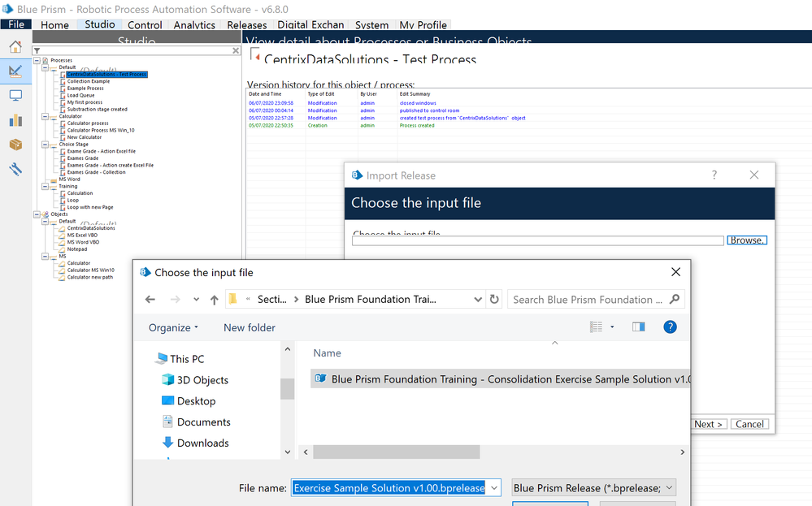Open the Releases package sidebar icon
The height and width of the screenshot is (506, 812).
coord(15,145)
